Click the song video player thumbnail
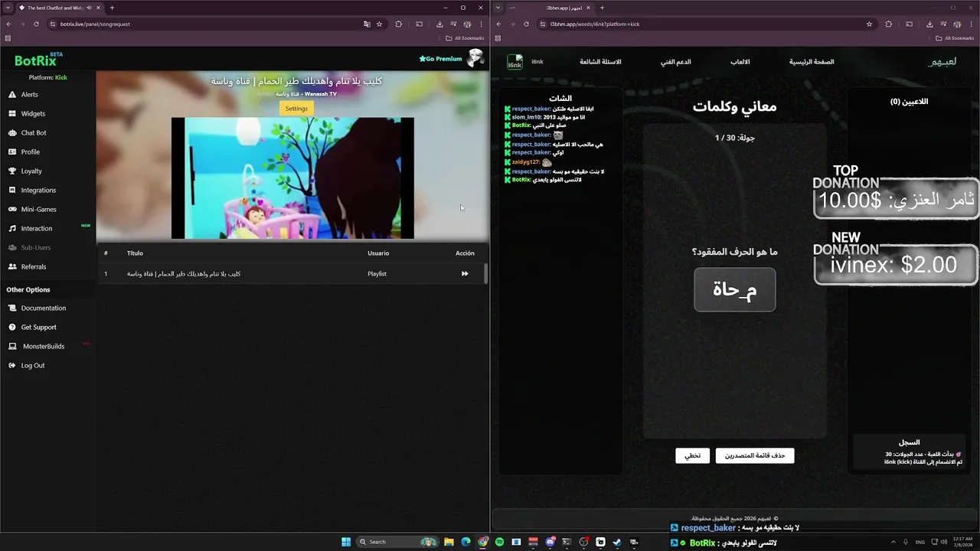This screenshot has width=980, height=551. tap(292, 178)
